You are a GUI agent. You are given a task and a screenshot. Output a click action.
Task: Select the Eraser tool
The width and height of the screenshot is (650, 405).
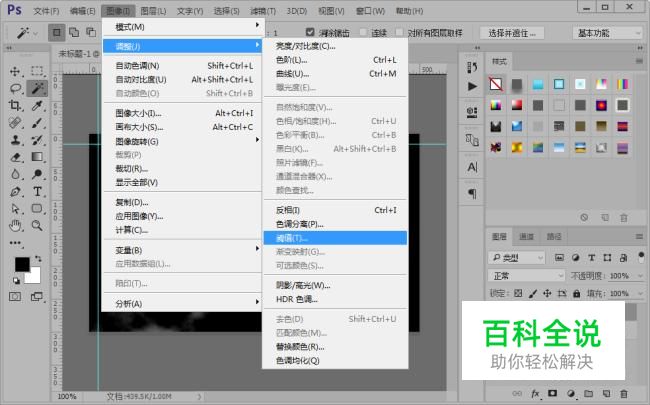tap(15, 157)
